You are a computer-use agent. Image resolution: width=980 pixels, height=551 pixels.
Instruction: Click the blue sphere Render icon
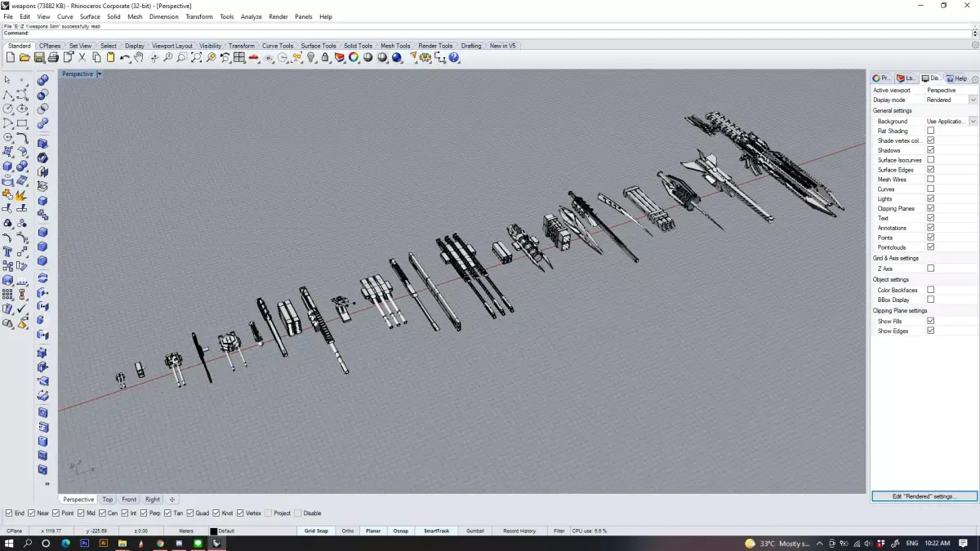tap(397, 58)
